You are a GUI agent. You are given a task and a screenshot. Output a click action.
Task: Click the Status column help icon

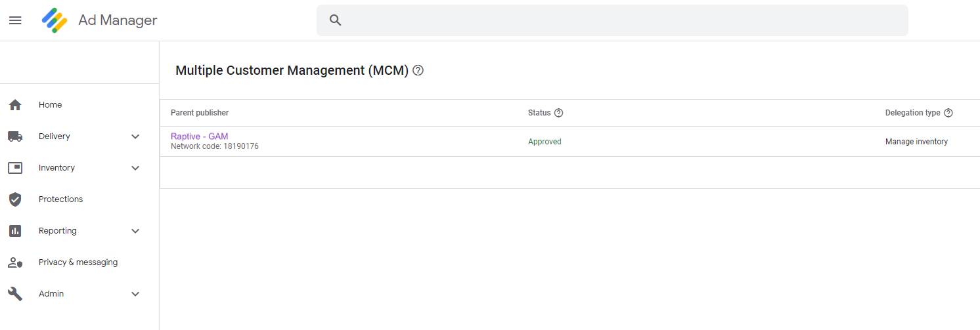click(559, 113)
